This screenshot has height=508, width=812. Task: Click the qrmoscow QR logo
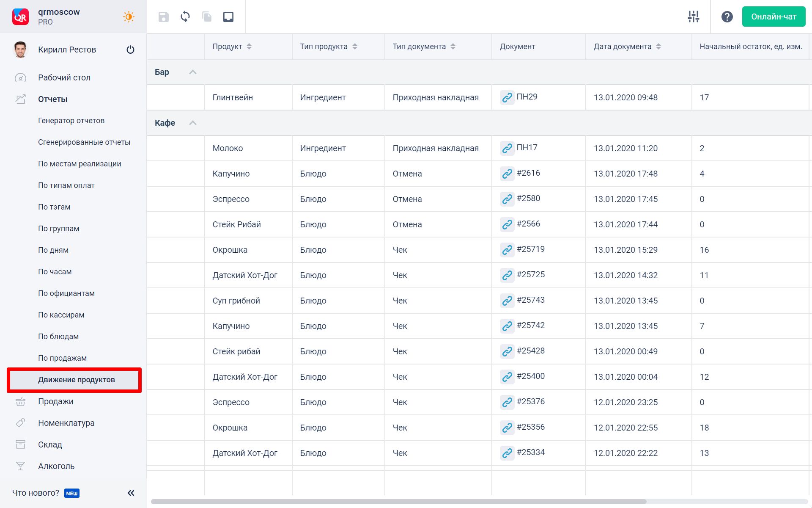pos(20,17)
